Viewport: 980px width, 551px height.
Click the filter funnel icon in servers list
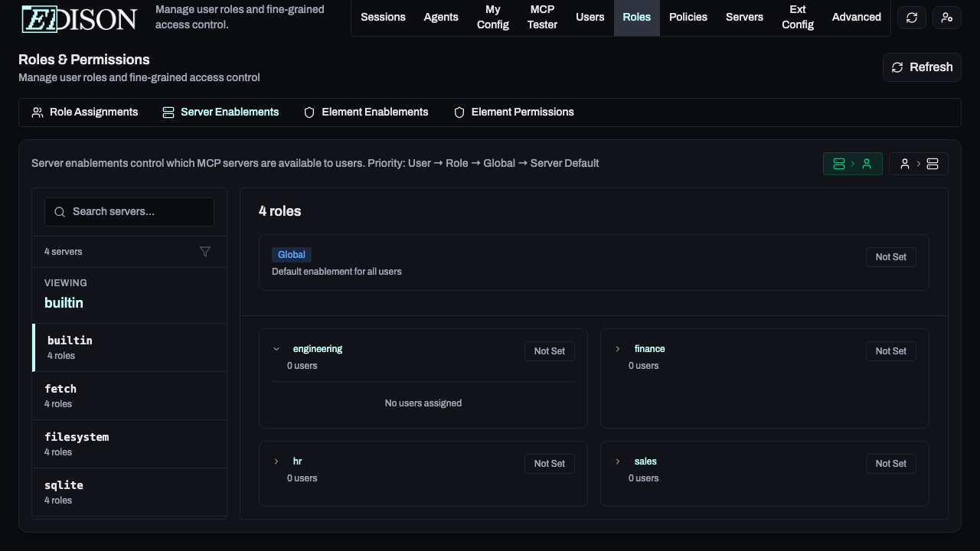coord(205,252)
